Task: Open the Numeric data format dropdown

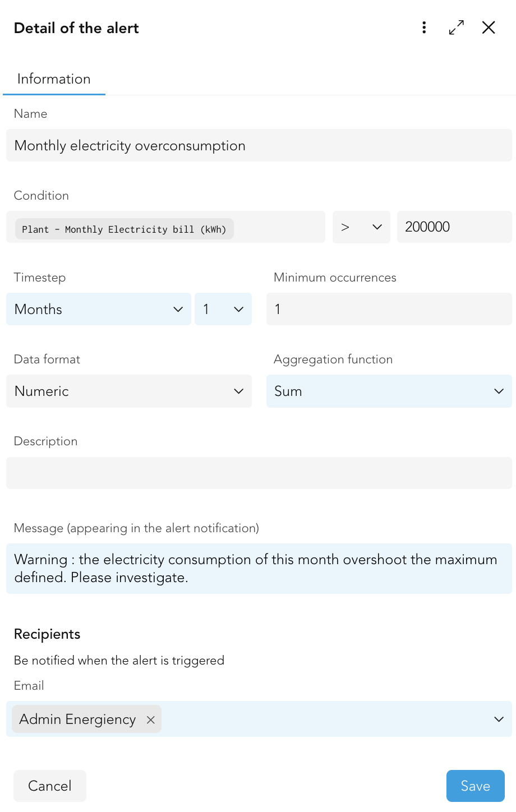Action: click(129, 391)
